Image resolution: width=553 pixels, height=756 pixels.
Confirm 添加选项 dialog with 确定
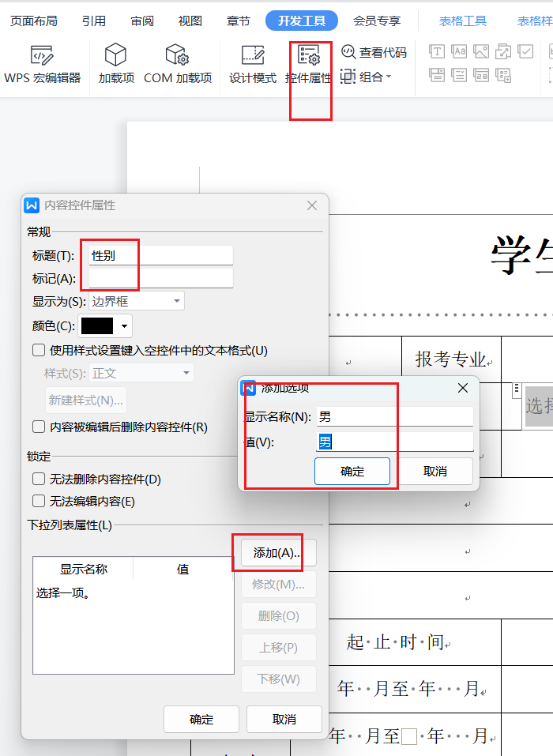point(352,471)
